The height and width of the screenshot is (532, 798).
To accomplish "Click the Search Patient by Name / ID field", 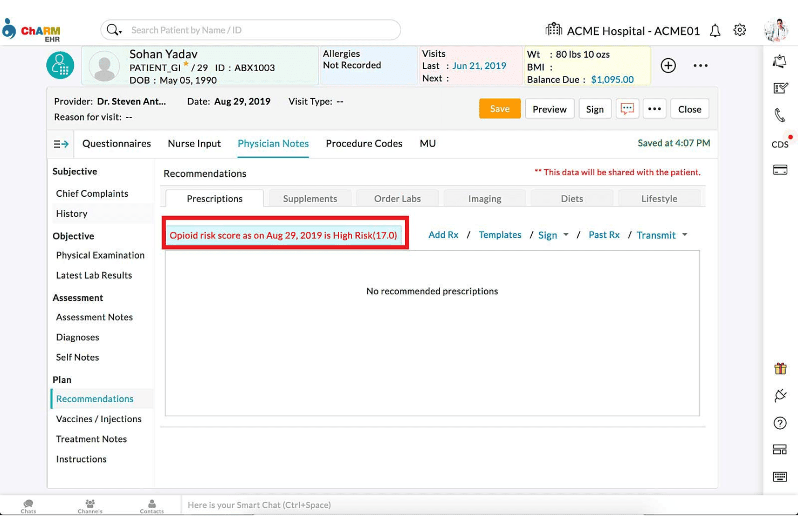I will click(x=251, y=30).
